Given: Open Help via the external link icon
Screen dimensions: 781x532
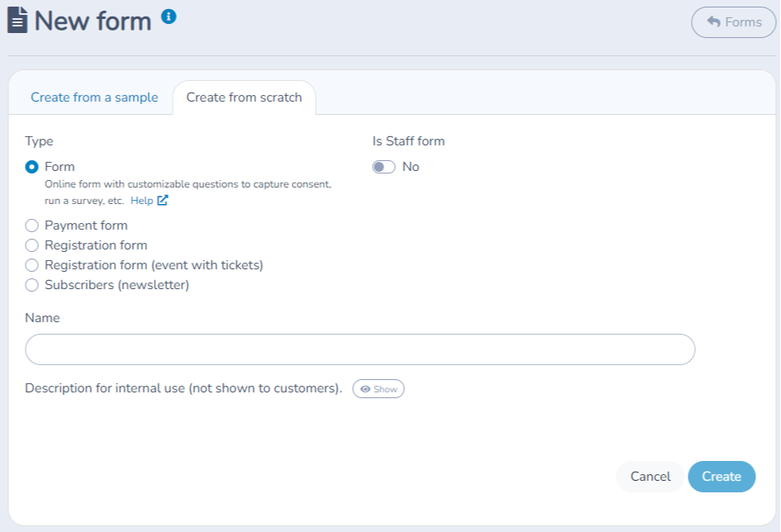Looking at the screenshot, I should [162, 200].
